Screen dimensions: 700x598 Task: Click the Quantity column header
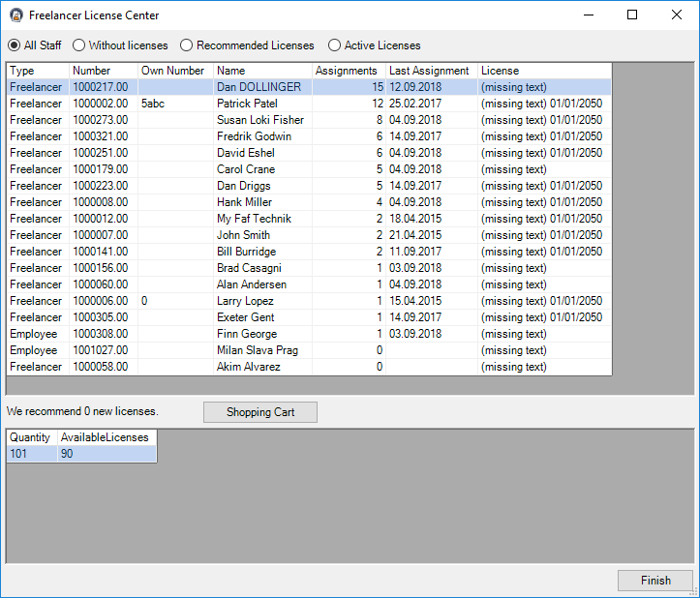[x=31, y=437]
